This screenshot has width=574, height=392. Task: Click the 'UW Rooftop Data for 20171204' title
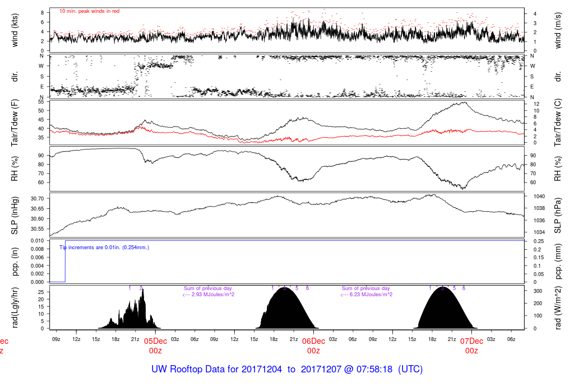point(217,369)
